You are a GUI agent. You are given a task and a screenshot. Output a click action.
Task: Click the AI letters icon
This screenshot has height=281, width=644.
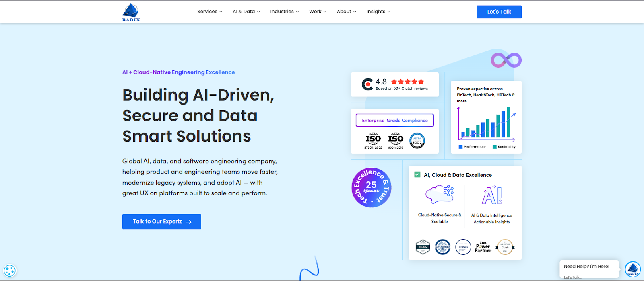492,195
